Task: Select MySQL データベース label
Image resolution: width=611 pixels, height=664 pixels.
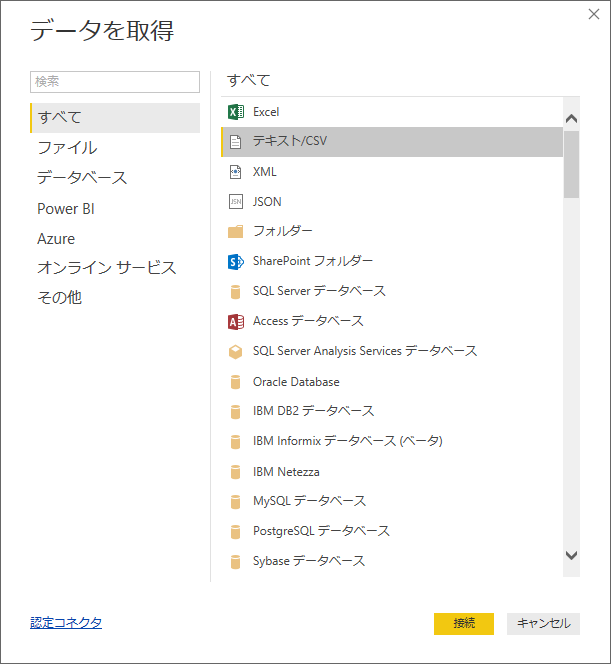Action: pyautogui.click(x=310, y=501)
